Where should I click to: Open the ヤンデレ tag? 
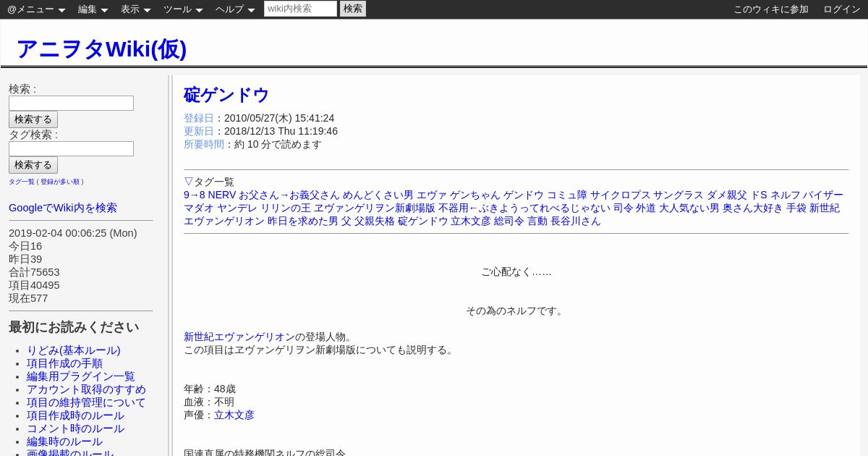tap(237, 208)
